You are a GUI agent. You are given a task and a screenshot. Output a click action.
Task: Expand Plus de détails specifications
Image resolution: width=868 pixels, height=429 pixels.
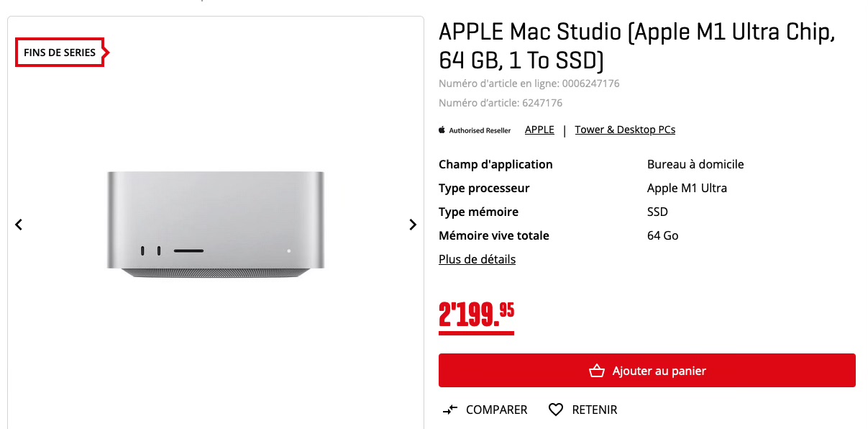click(x=477, y=259)
